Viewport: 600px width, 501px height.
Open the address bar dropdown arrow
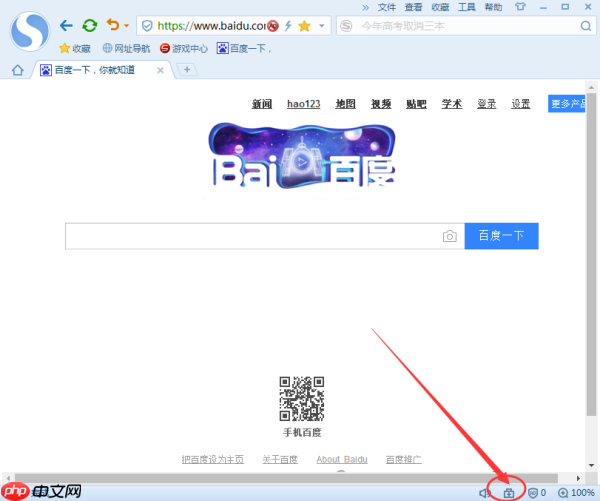[322, 26]
